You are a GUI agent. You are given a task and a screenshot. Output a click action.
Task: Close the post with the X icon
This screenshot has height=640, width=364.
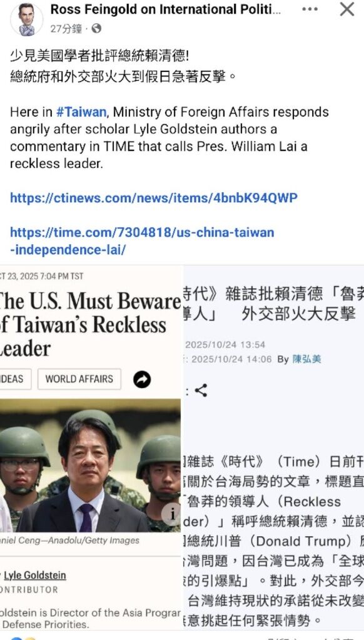pos(347,9)
